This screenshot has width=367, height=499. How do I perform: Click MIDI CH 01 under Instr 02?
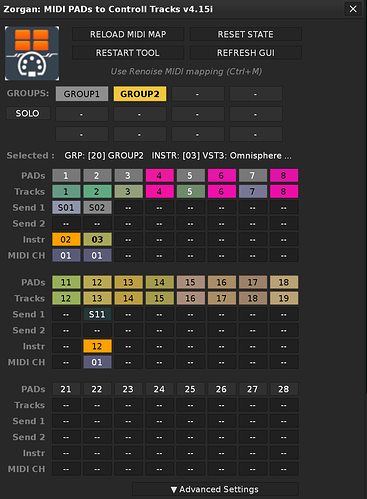(x=66, y=256)
